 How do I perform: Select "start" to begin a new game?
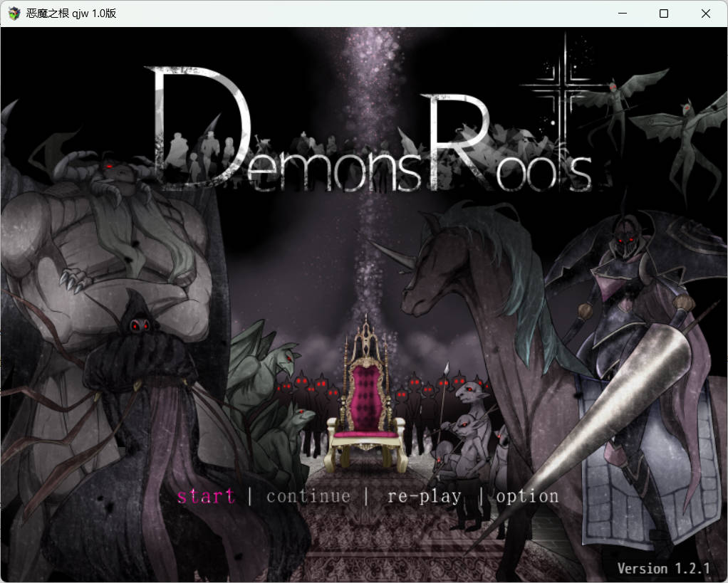point(206,496)
